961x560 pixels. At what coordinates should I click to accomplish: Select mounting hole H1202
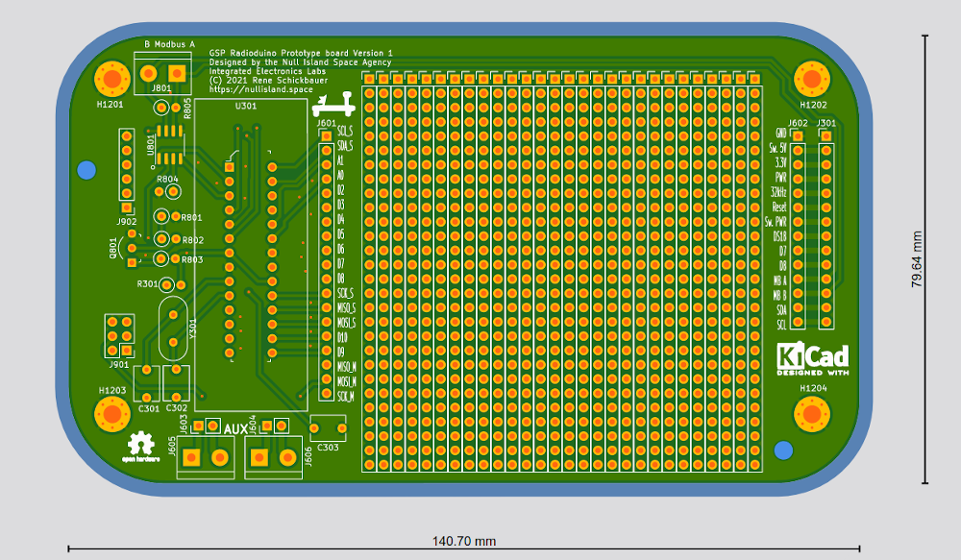click(x=812, y=79)
